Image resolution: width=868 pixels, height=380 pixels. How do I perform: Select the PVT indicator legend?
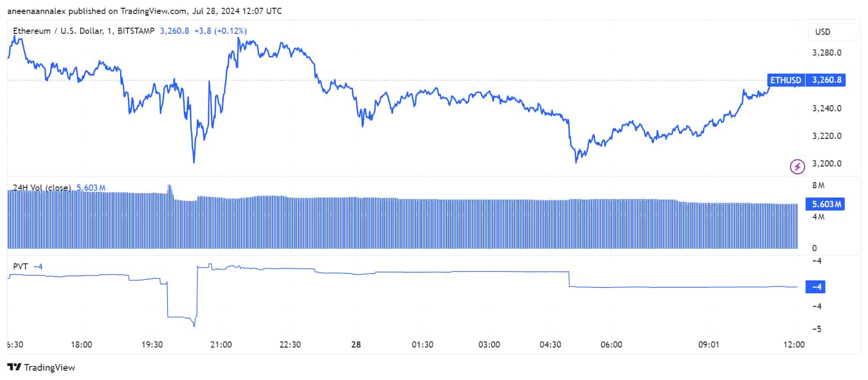coord(20,267)
